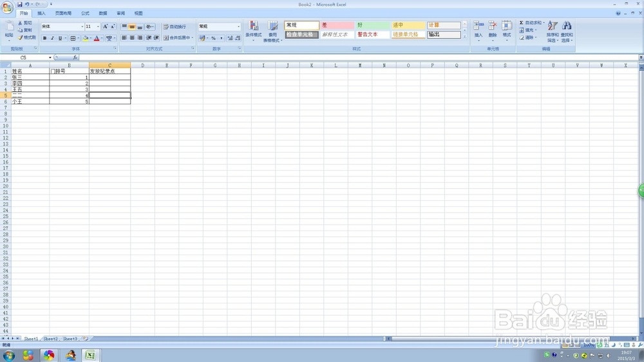Undo the last action
644x362 pixels.
(x=27, y=4)
